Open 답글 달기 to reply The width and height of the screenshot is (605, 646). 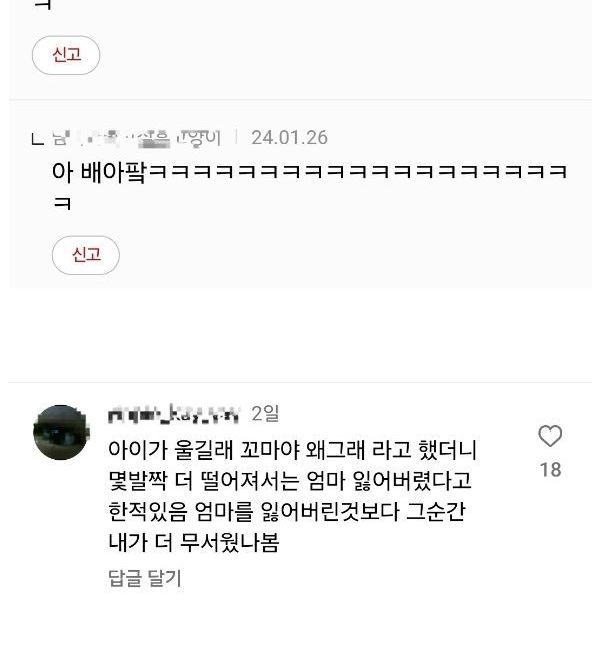(x=144, y=578)
